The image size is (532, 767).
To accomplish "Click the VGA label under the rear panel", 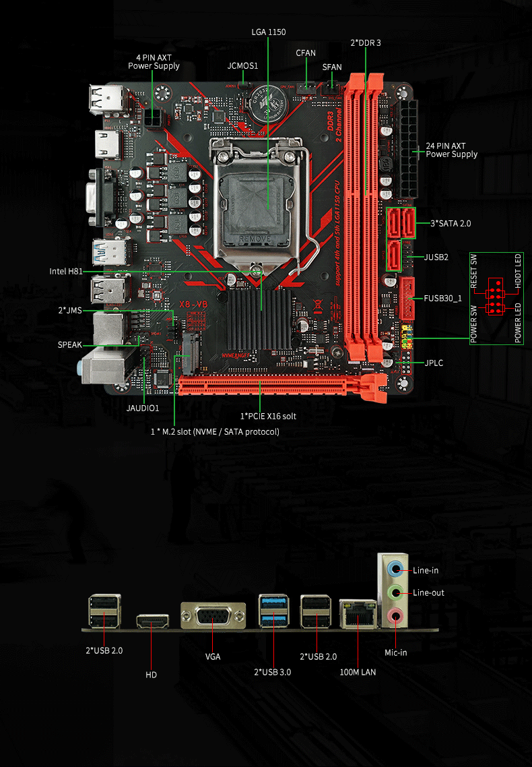I will click(213, 657).
